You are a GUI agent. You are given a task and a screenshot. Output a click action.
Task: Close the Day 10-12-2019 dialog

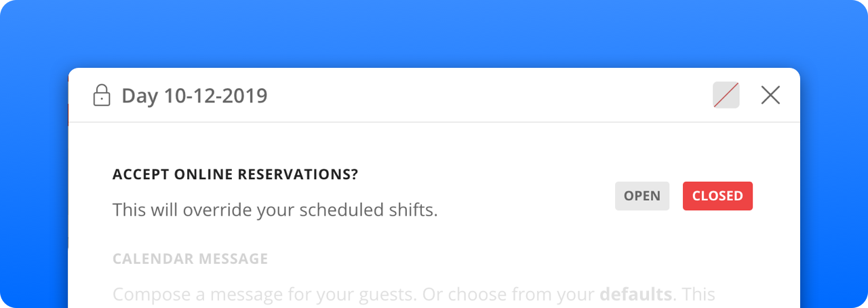click(770, 96)
